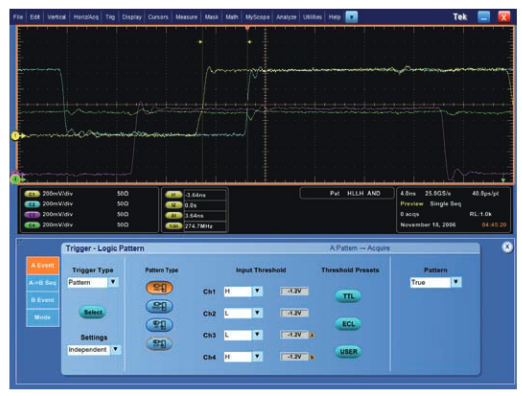The height and width of the screenshot is (396, 522).
Task: Click the purple C3 channel badge
Action: point(32,215)
